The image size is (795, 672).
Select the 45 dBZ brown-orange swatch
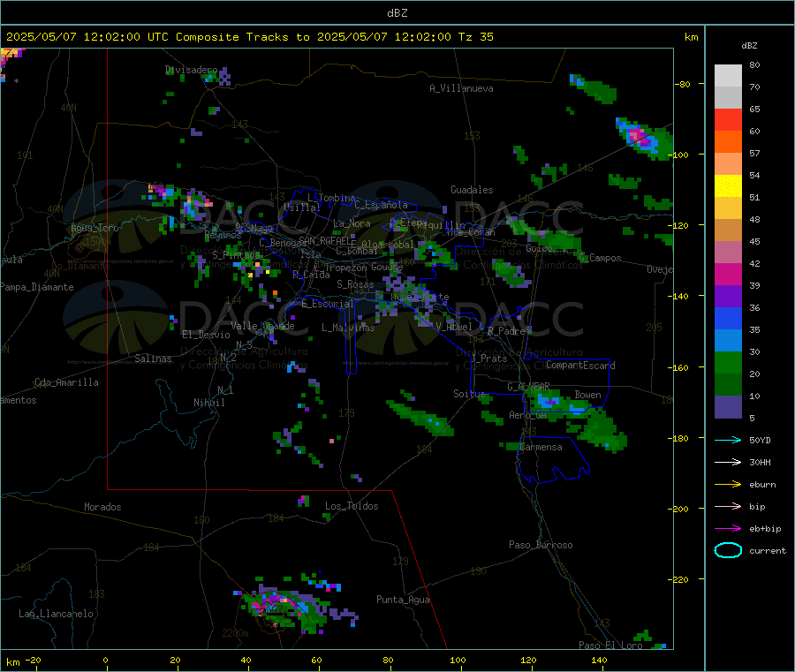coord(728,230)
